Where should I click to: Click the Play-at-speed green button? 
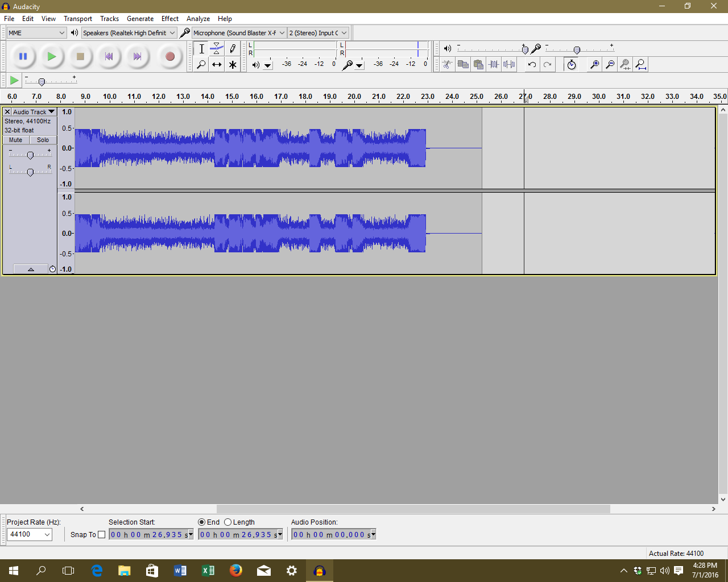click(14, 80)
